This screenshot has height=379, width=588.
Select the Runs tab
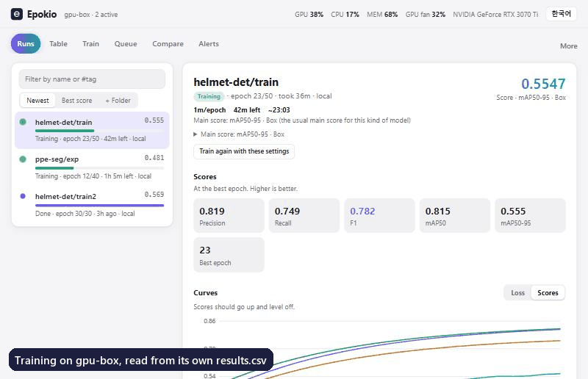click(x=26, y=43)
